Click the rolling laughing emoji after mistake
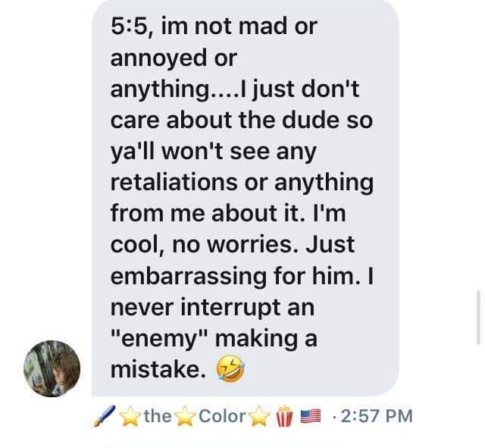 coord(230,369)
